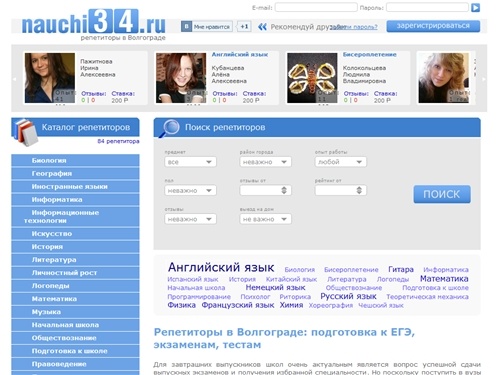Open the 'район города' dropdown
The height and width of the screenshot is (375, 500).
click(x=265, y=162)
